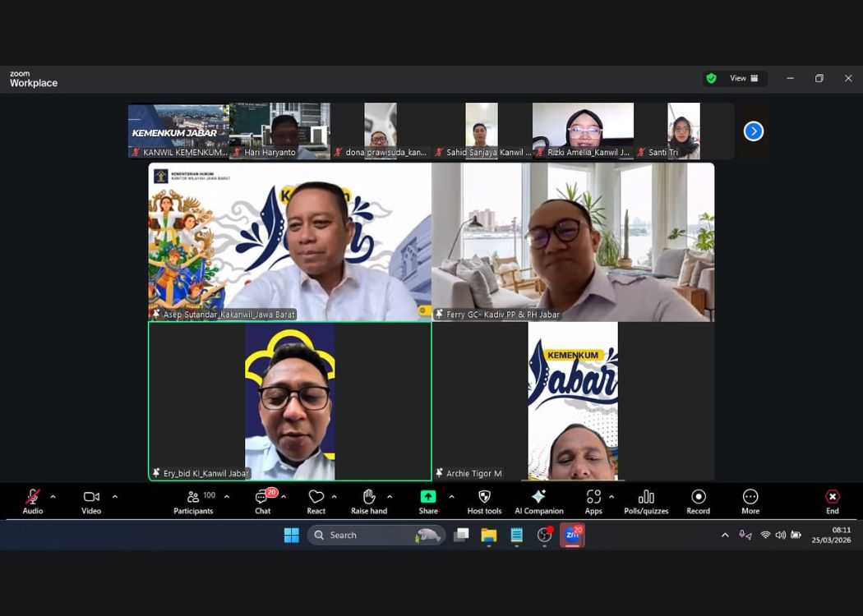Screen dimensions: 863x616
Task: Expand the audio options arrow
Action: tap(53, 497)
